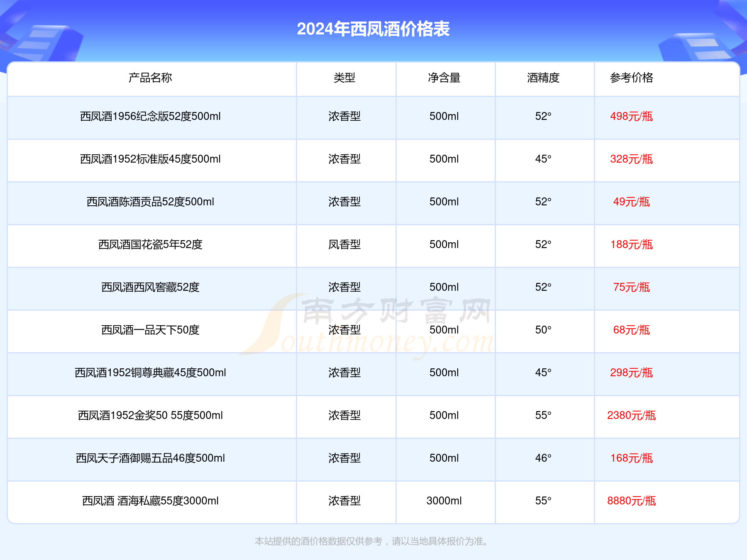Viewport: 747px width, 560px height.
Task: Click the 168元/瓶 price
Action: [632, 458]
